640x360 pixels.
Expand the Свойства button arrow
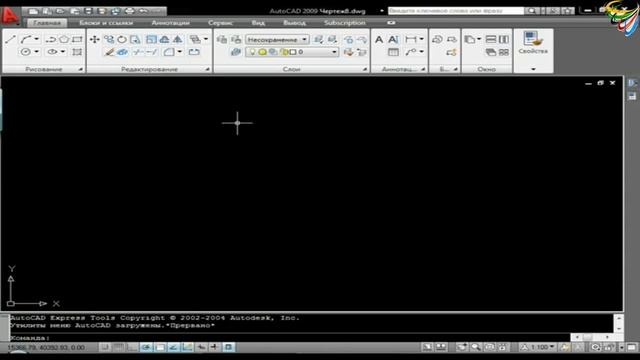[x=533, y=69]
